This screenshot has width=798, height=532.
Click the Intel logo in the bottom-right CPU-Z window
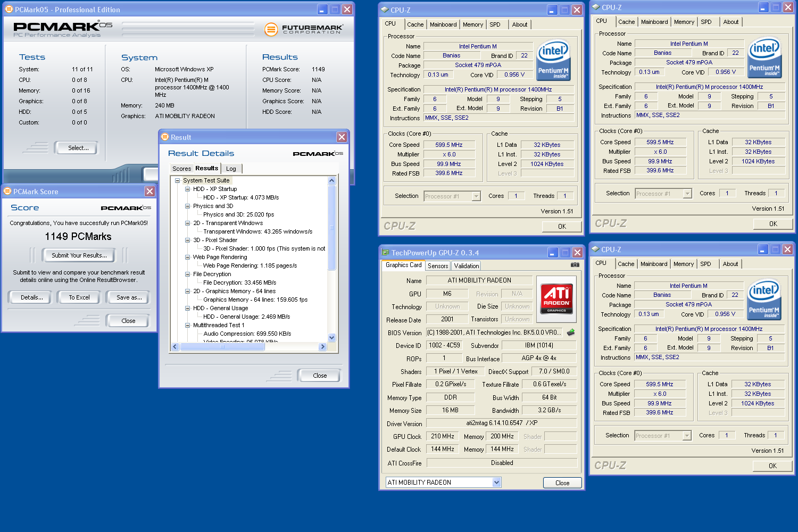(x=764, y=300)
